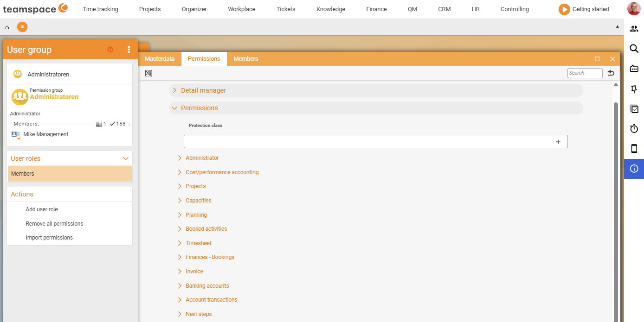Viewport: 644px width, 322px height.
Task: Click the stopwatch icon in right sidebar
Action: [634, 129]
